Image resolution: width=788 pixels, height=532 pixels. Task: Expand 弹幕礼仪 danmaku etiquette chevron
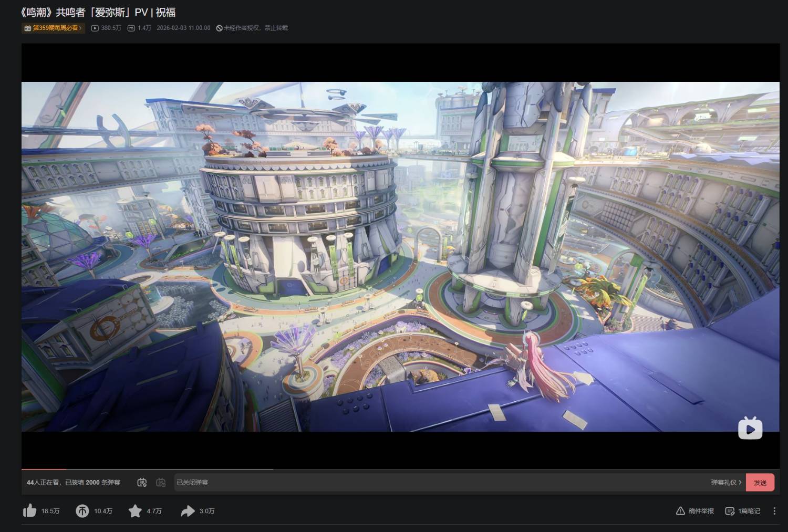(x=740, y=482)
